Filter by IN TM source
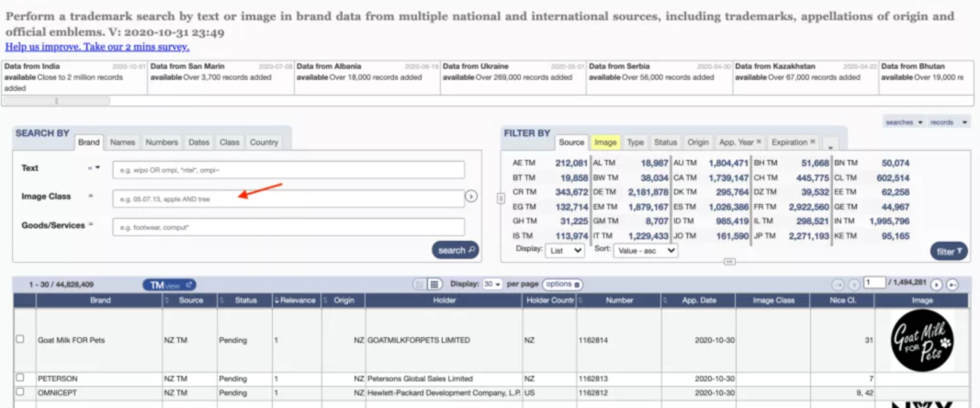The image size is (980, 408). tap(872, 221)
